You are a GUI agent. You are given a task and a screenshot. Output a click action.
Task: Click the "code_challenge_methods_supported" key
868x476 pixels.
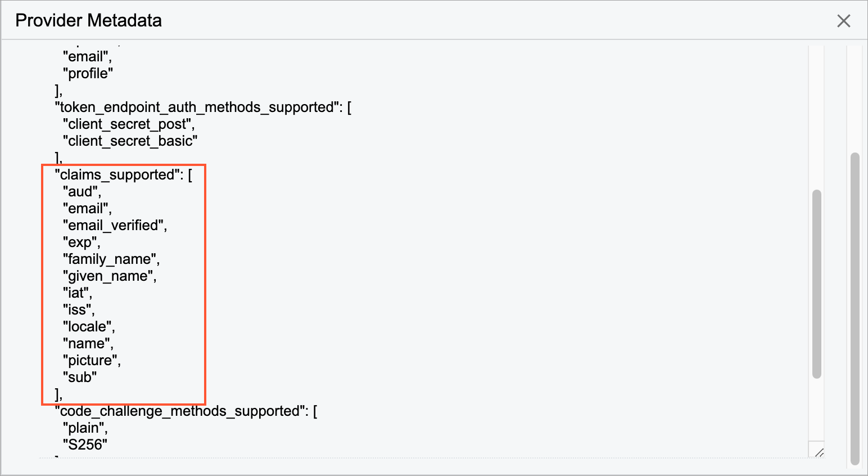(180, 411)
